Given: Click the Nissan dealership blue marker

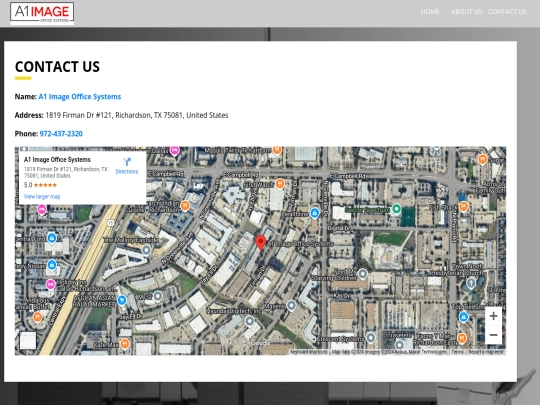Looking at the screenshot, I should (x=52, y=265).
